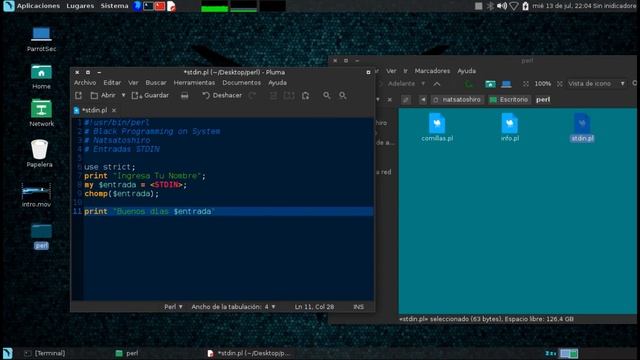Click the new document icon in Pluma toolbar
640x360 pixels.
click(x=78, y=96)
